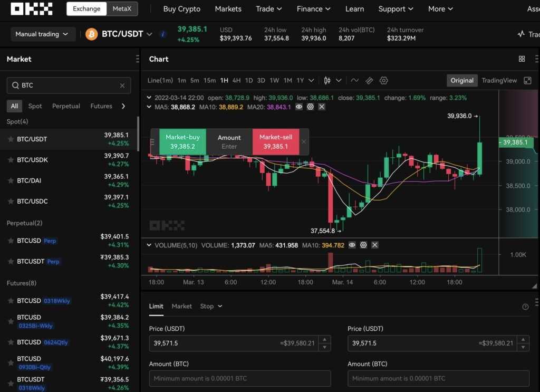Select the Perpetual market tab
The width and height of the screenshot is (540, 392).
pos(66,106)
